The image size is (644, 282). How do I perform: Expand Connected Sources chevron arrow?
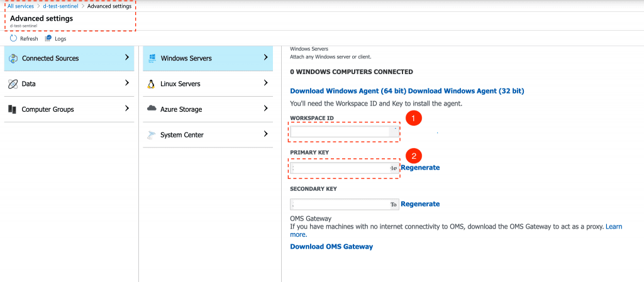point(127,58)
